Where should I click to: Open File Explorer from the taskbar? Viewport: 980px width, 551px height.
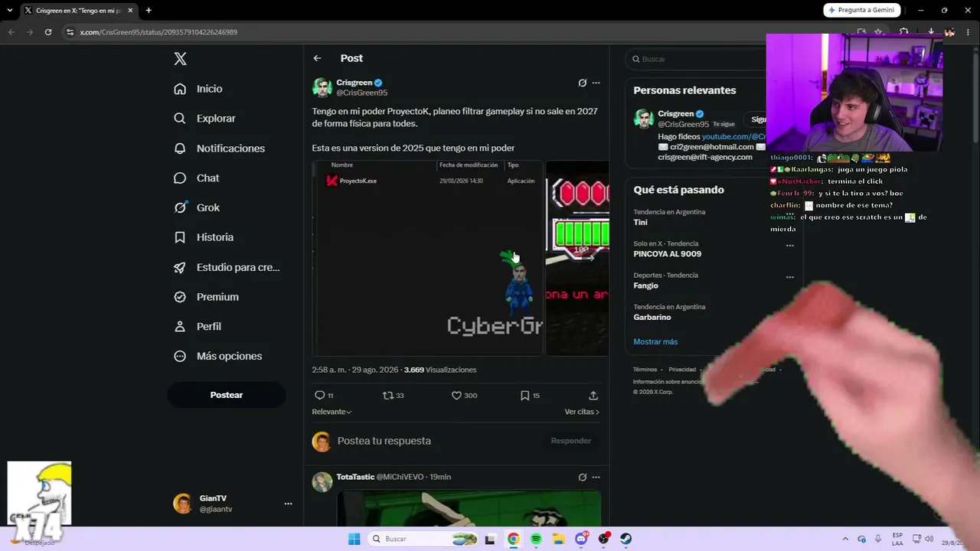559,539
